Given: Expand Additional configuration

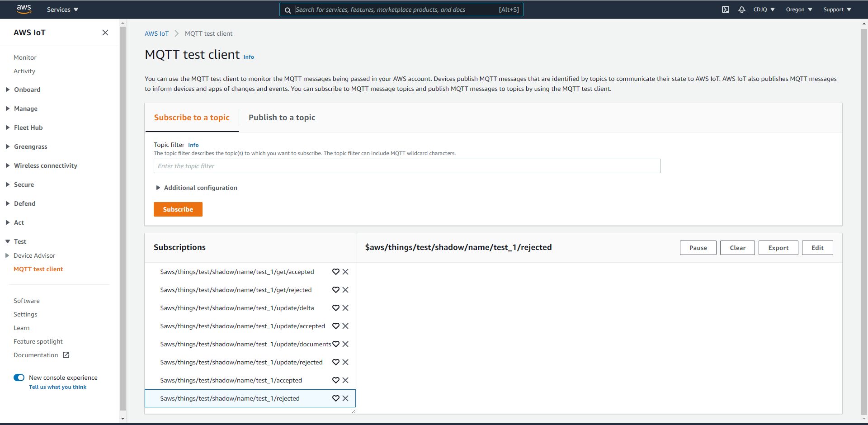Looking at the screenshot, I should tap(196, 188).
